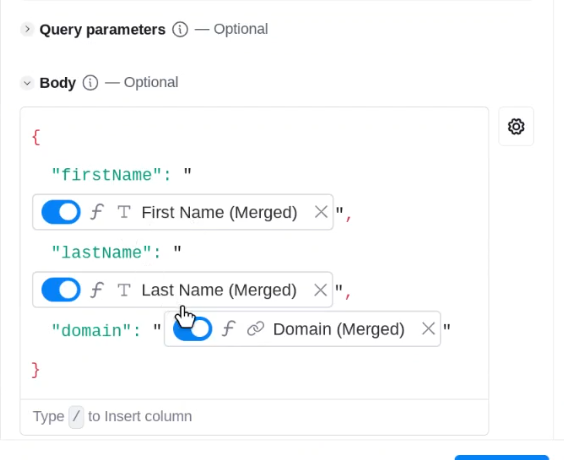Click the link type icon in Domain token
The image size is (564, 460).
255,329
